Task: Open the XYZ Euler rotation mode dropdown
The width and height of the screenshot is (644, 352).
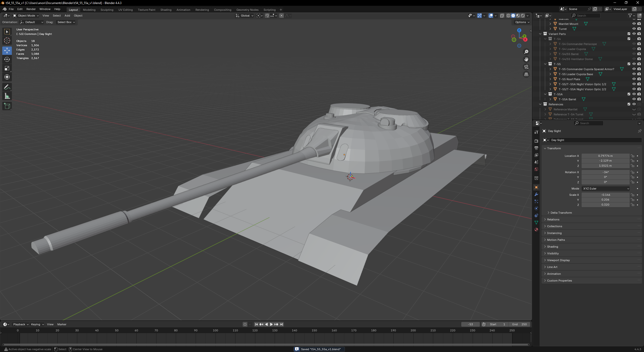Action: click(x=606, y=189)
